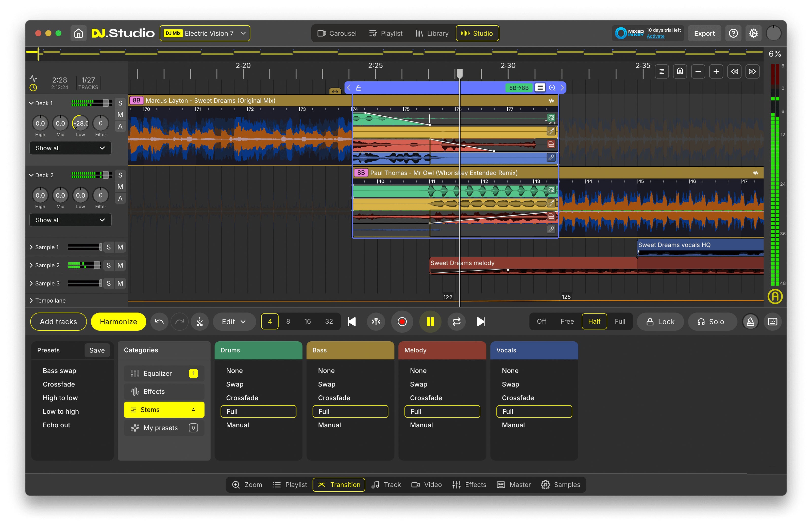
Task: Click the automix circled A icon
Action: 775,296
